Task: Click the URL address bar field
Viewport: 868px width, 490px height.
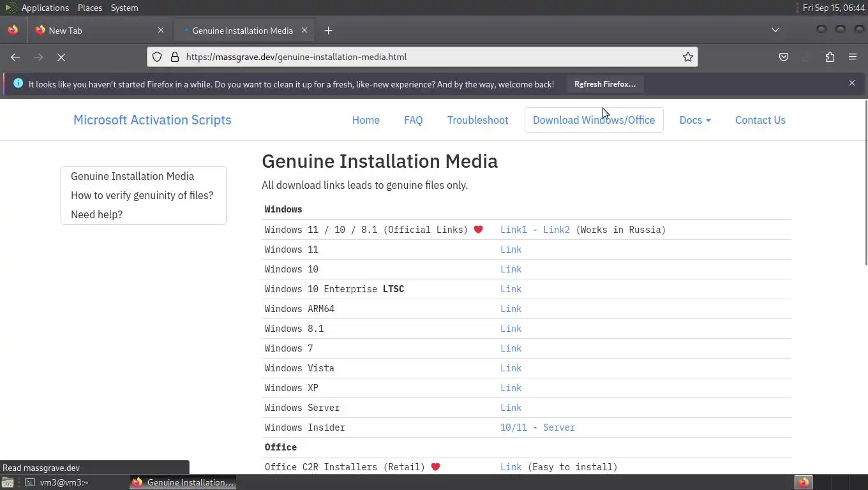Action: pos(423,57)
